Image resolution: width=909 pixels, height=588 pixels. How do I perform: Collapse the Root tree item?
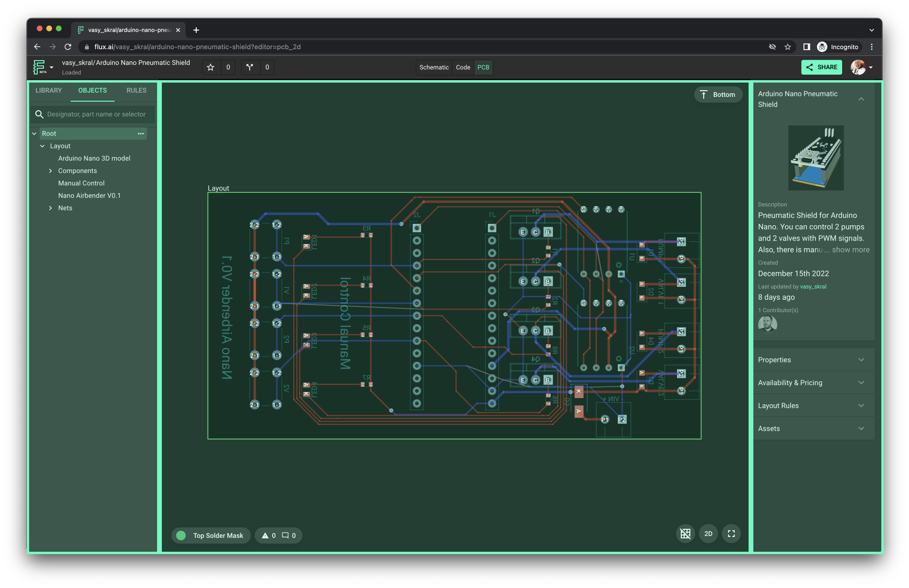pyautogui.click(x=34, y=133)
